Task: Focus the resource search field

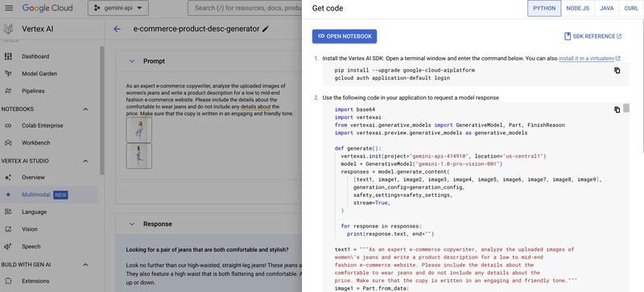Action: [245, 8]
